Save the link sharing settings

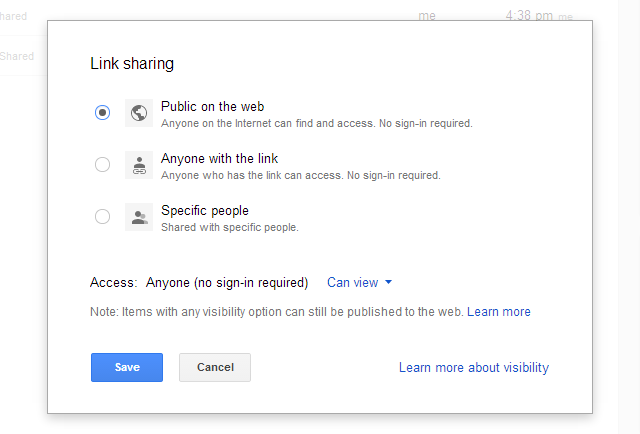click(127, 367)
